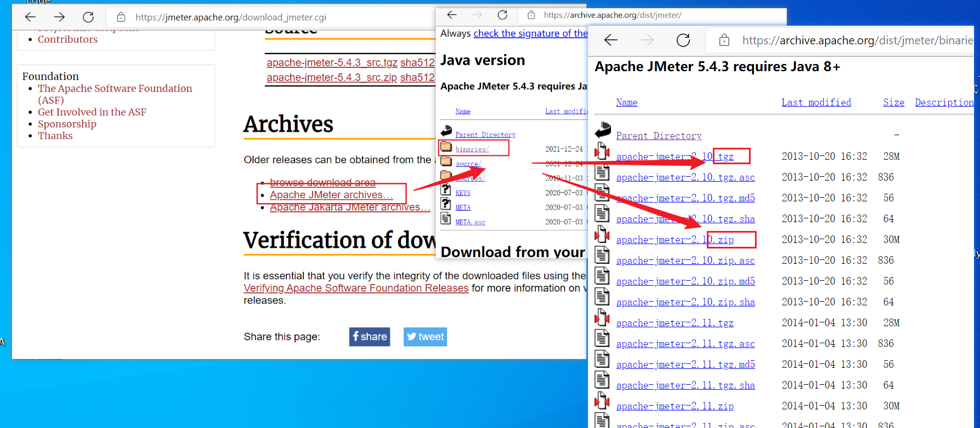Screen dimensions: 980x428
Task: Download apache-jmeter-2.11.tgz
Action: point(675,323)
